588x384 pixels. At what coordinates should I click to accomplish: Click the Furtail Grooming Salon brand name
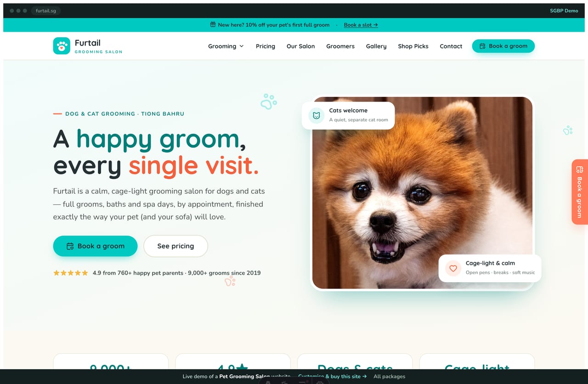click(x=98, y=46)
